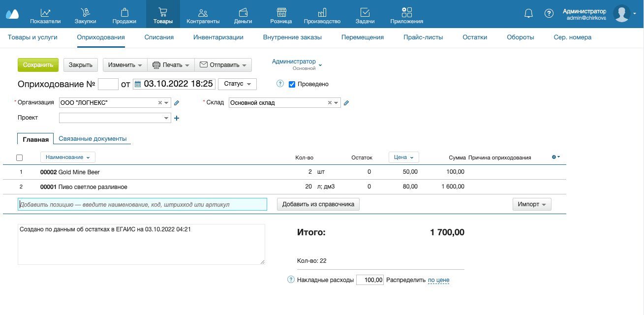Open the Печать dropdown menu
The image size is (644, 315).
click(171, 65)
